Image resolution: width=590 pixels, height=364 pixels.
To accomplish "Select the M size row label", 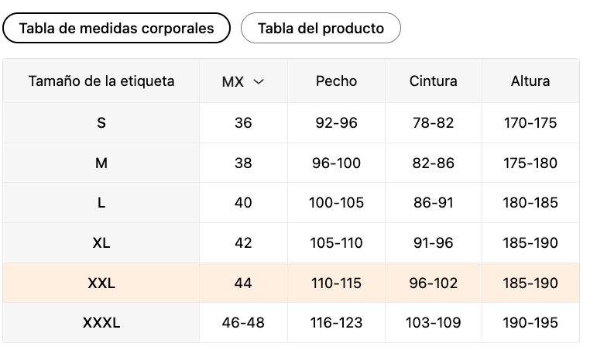I will pos(101,163).
